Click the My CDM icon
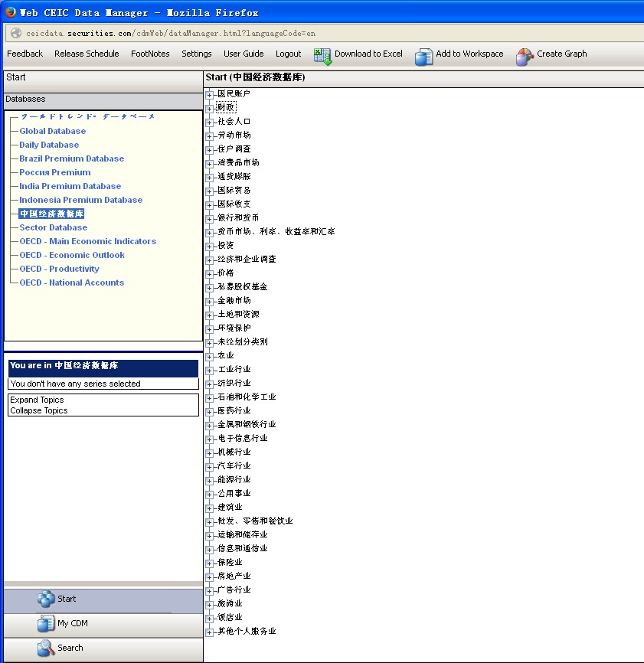Viewport: 644px width, 663px height. coord(46,623)
